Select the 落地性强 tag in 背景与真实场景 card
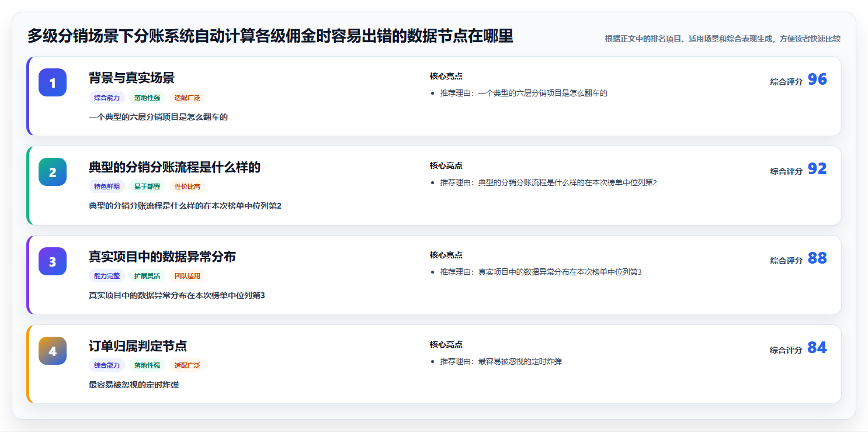Viewport: 868px width, 432px height. click(147, 98)
